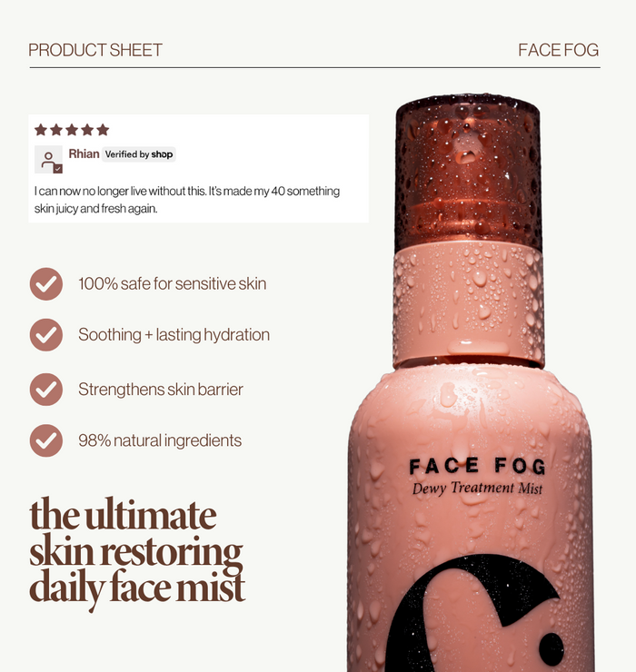Click the dark red transparent bottle cap
This screenshot has width=636, height=672.
click(x=468, y=172)
